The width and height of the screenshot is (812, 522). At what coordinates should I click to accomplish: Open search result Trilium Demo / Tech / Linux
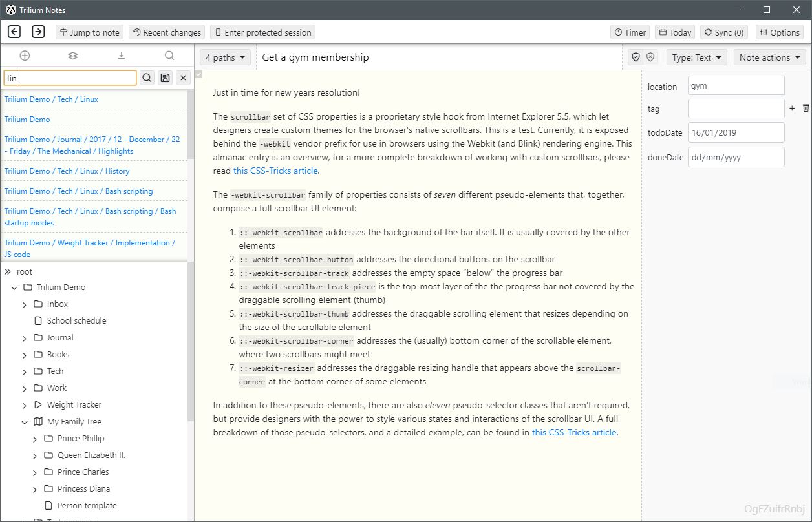pos(51,99)
